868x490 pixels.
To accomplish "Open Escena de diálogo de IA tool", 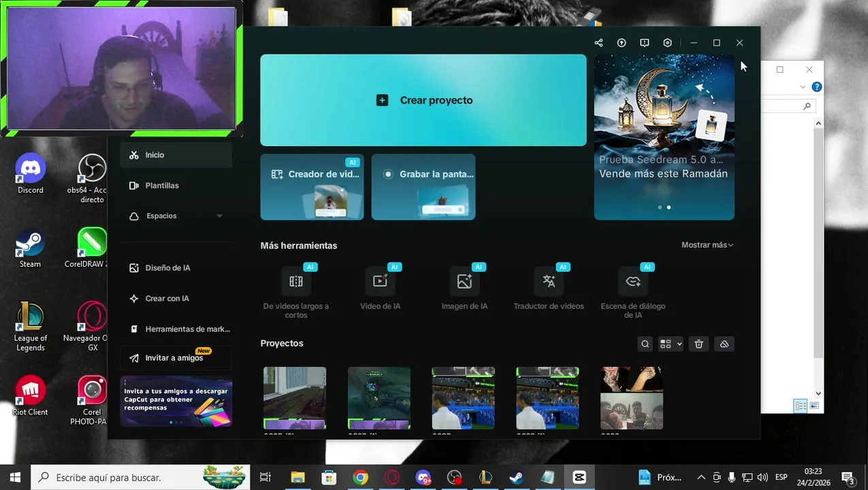I will (x=633, y=293).
